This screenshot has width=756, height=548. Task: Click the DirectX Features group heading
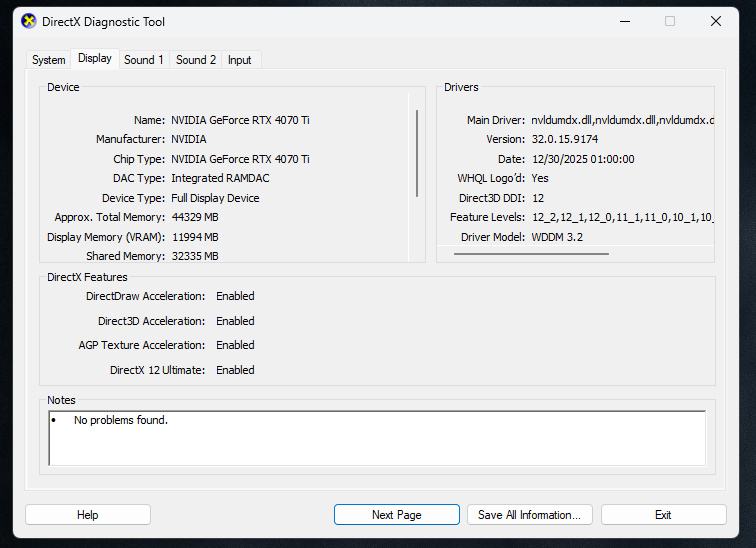87,277
